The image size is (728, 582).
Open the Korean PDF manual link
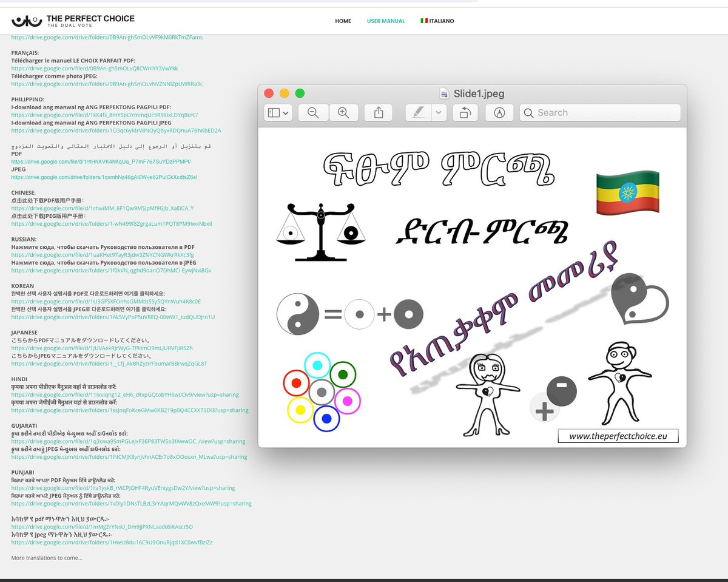(x=106, y=302)
